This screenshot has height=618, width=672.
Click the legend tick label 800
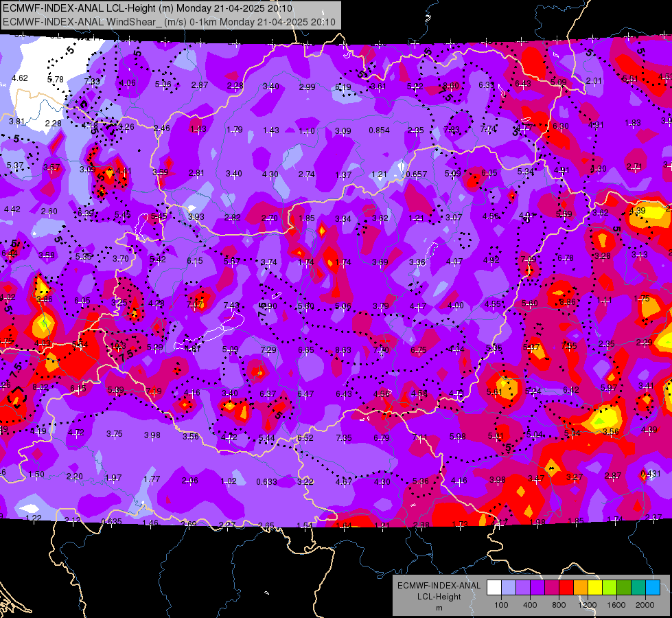click(559, 605)
